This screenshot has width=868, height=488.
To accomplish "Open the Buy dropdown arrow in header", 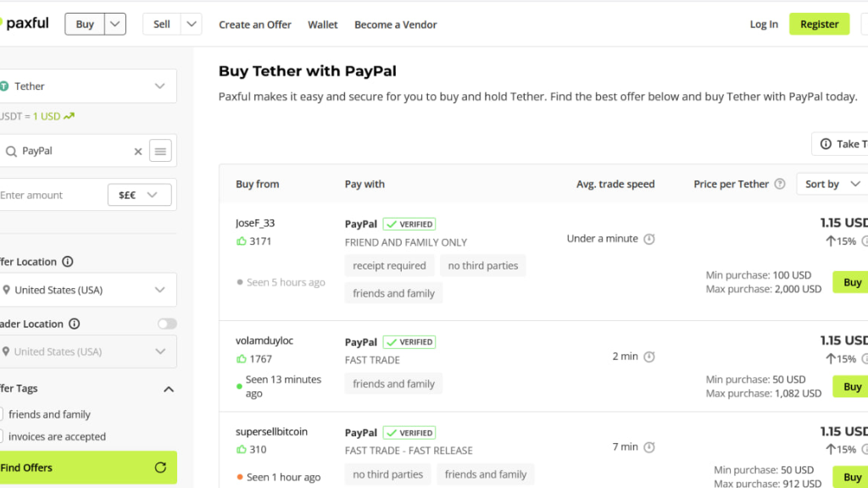I will point(115,24).
